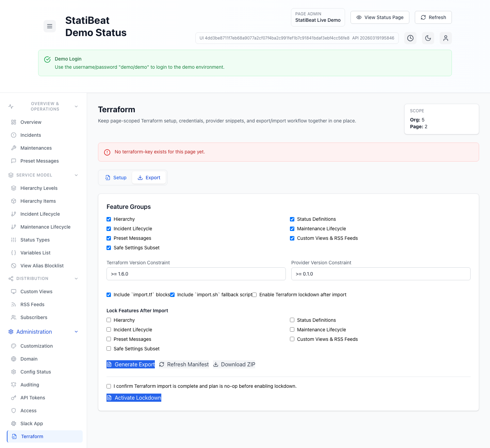
Task: Open the Setup tab
Action: pos(116,177)
